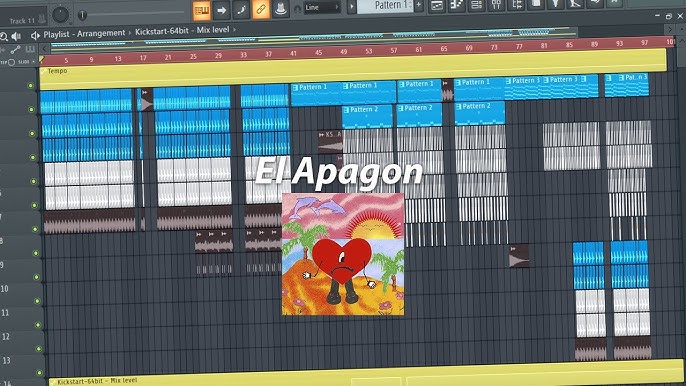Click the round knob next to Track 11
686x386 pixels.
click(60, 14)
